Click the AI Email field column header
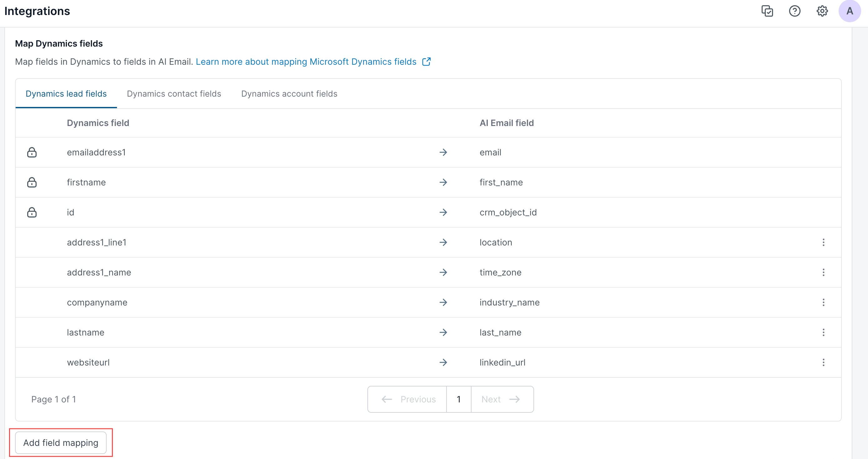The width and height of the screenshot is (868, 459). (x=507, y=123)
